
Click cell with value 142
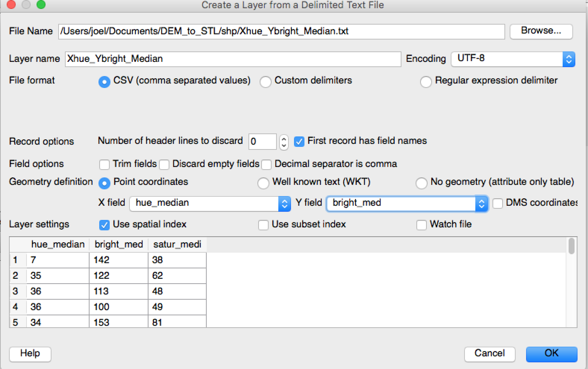click(119, 260)
